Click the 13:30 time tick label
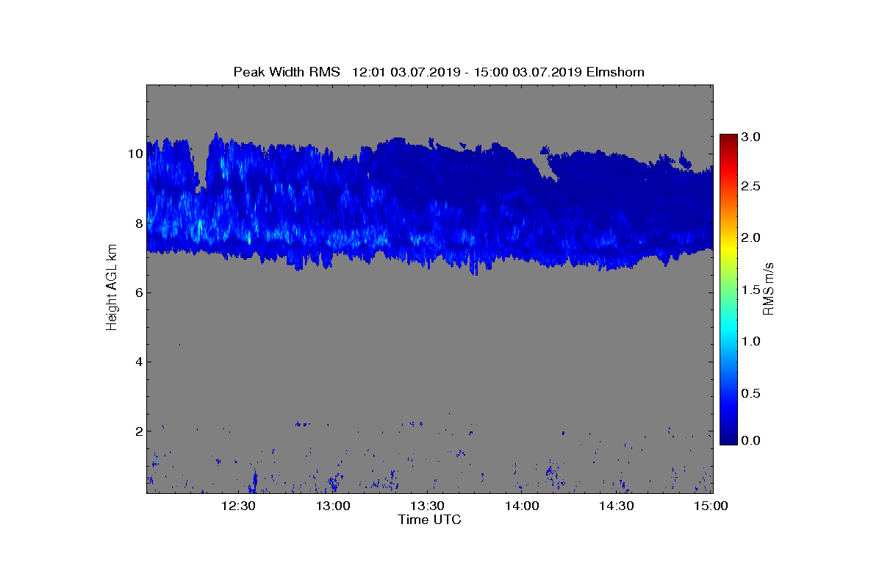 [x=427, y=506]
